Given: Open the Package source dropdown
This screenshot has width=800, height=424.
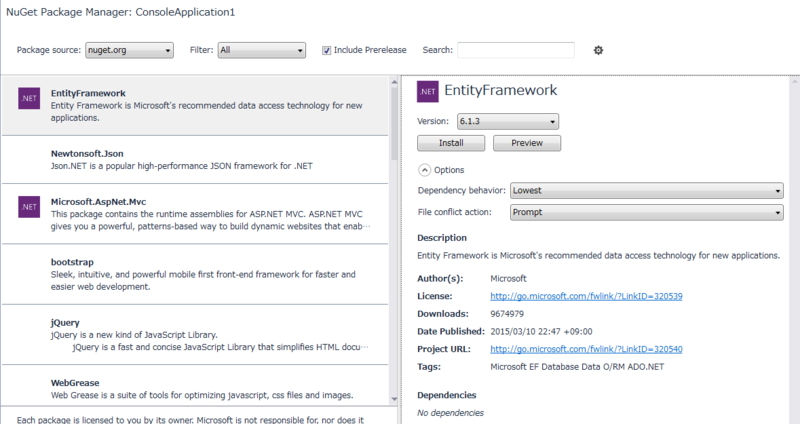Looking at the screenshot, I should [x=129, y=50].
